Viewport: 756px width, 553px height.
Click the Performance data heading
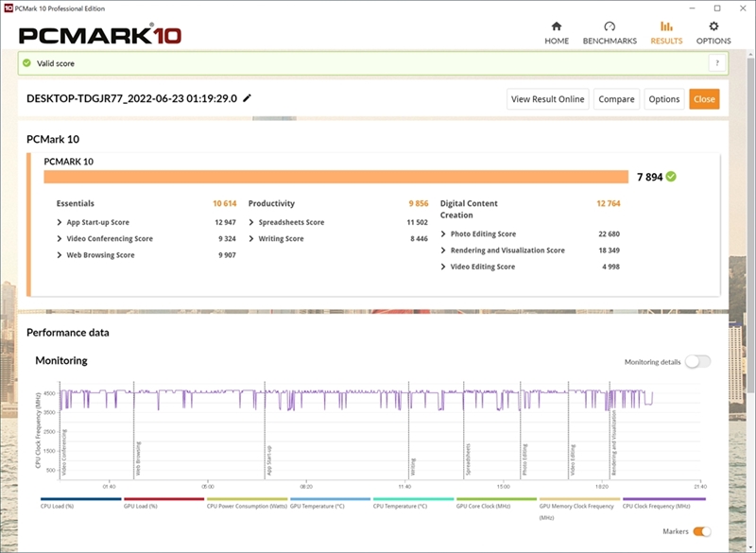(x=67, y=333)
